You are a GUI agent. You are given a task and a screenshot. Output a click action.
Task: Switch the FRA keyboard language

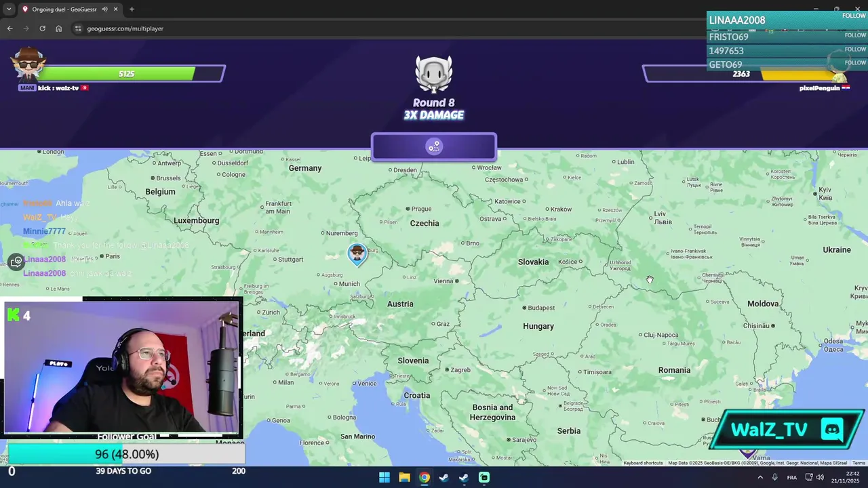(791, 477)
